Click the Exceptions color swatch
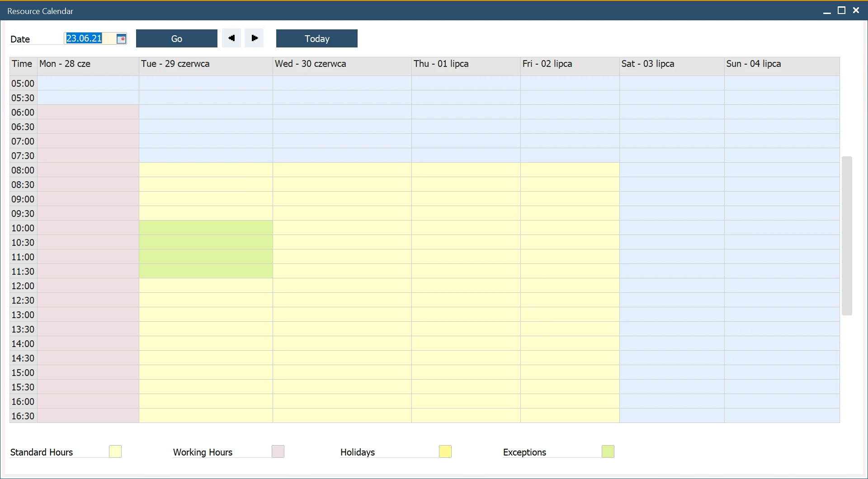This screenshot has width=868, height=479. [608, 451]
